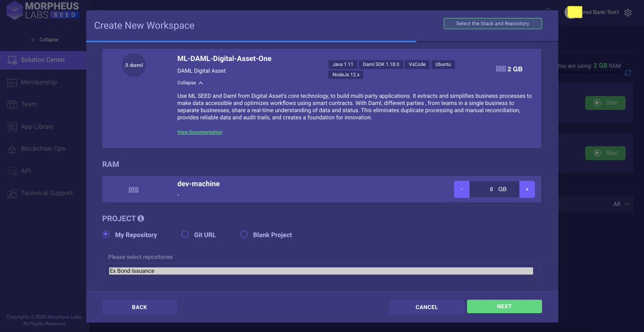Click the VsCode tag
The image size is (644, 332).
point(417,64)
